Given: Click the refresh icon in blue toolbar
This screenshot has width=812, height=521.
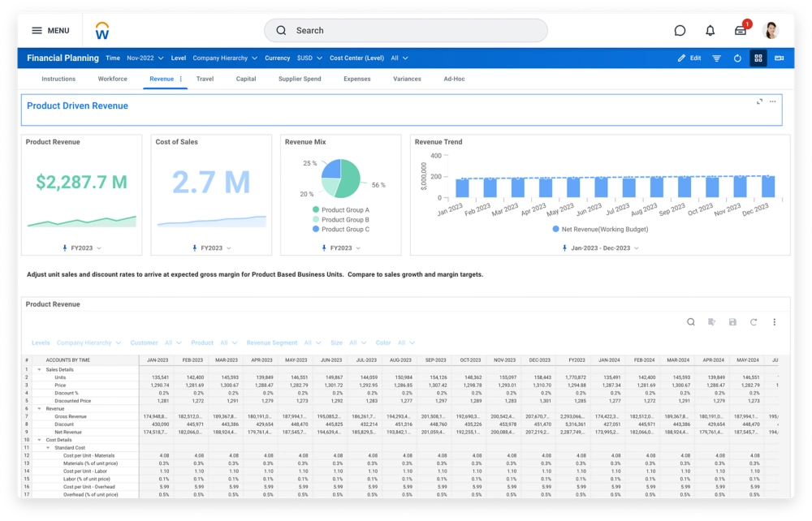Looking at the screenshot, I should tap(737, 58).
